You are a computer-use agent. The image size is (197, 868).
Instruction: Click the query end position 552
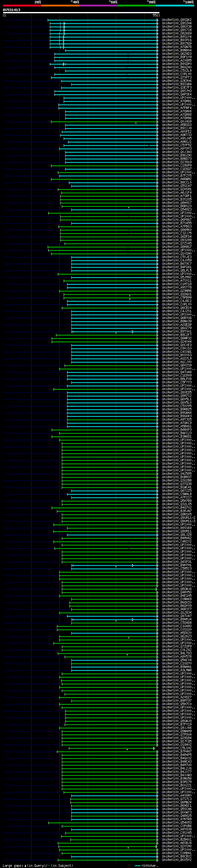[x=155, y=15]
